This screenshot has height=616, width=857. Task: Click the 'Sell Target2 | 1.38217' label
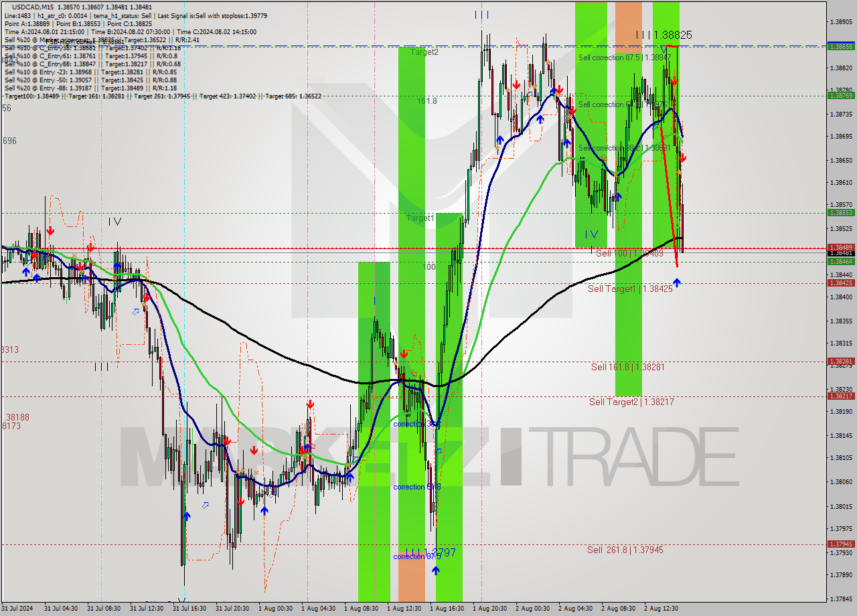[631, 402]
